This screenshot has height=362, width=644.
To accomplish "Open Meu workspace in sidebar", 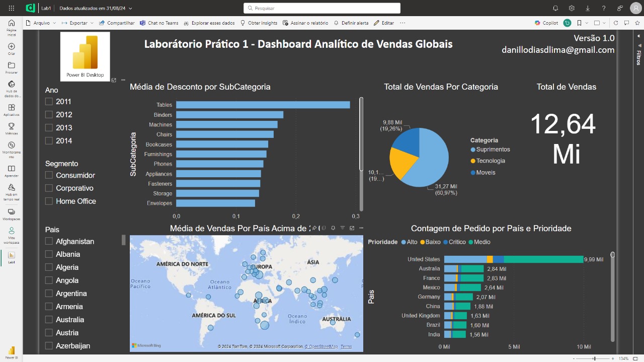I will [12, 236].
